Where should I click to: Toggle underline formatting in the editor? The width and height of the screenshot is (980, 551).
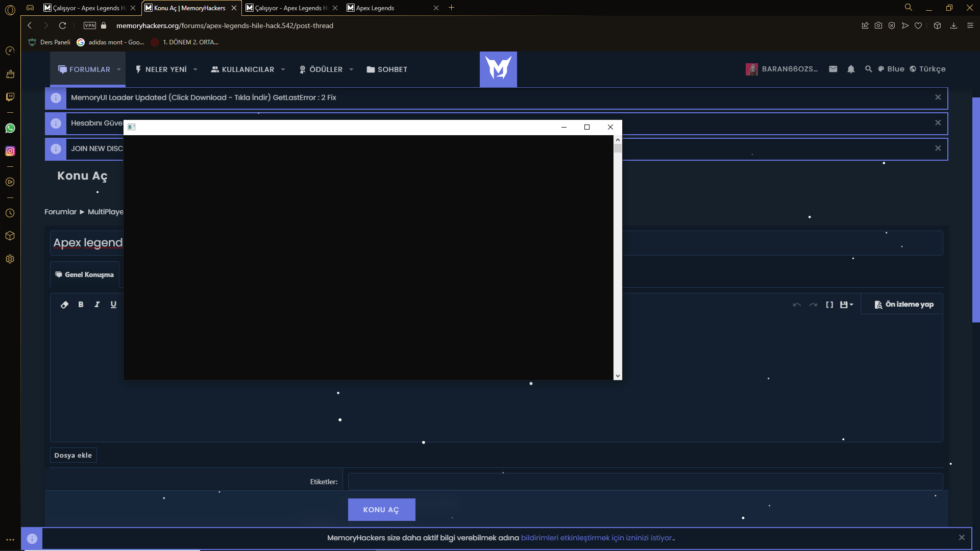[113, 305]
